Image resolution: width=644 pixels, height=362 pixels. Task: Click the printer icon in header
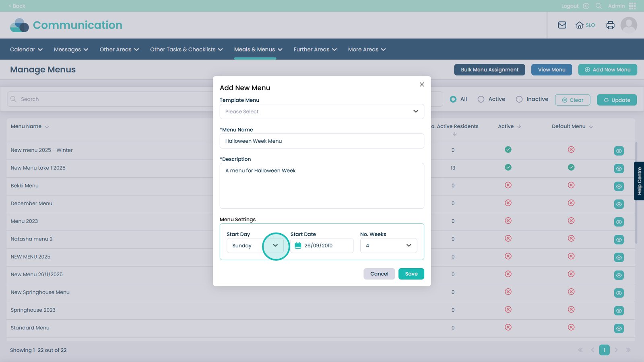click(x=610, y=25)
